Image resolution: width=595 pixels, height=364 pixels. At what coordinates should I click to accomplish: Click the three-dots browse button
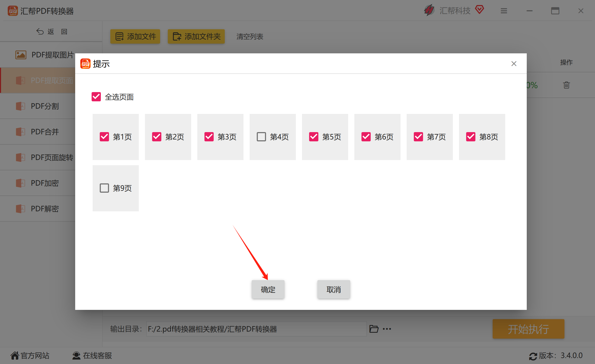pos(387,329)
